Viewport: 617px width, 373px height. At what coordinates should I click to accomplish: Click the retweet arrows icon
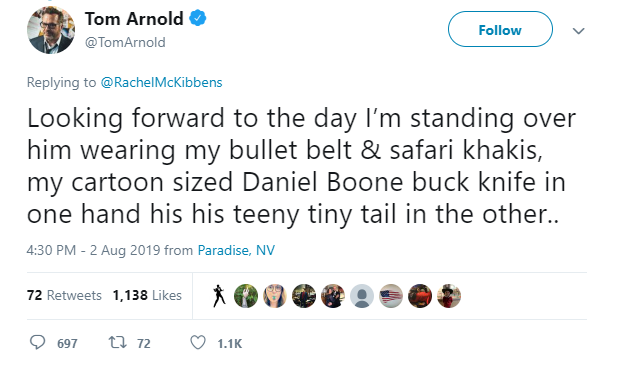tap(118, 342)
